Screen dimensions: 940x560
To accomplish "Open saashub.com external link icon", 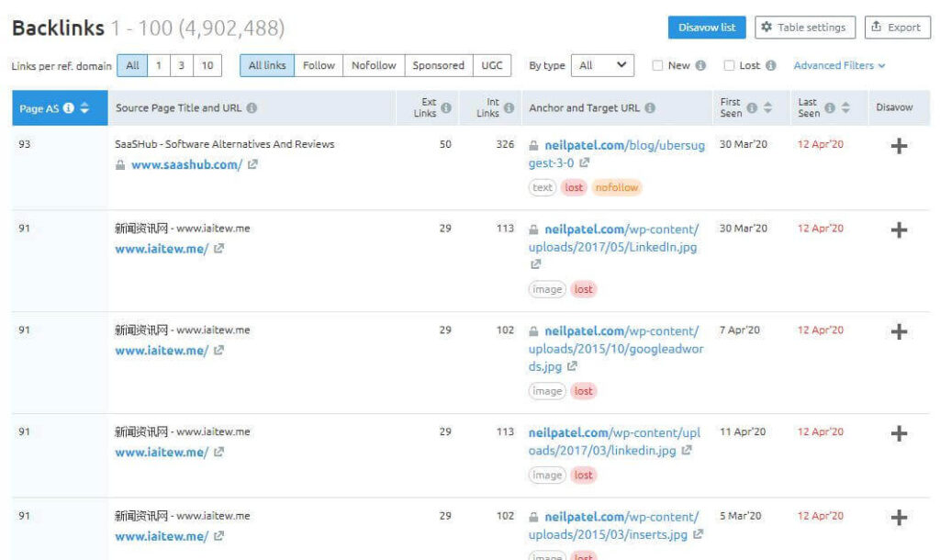I will click(253, 164).
